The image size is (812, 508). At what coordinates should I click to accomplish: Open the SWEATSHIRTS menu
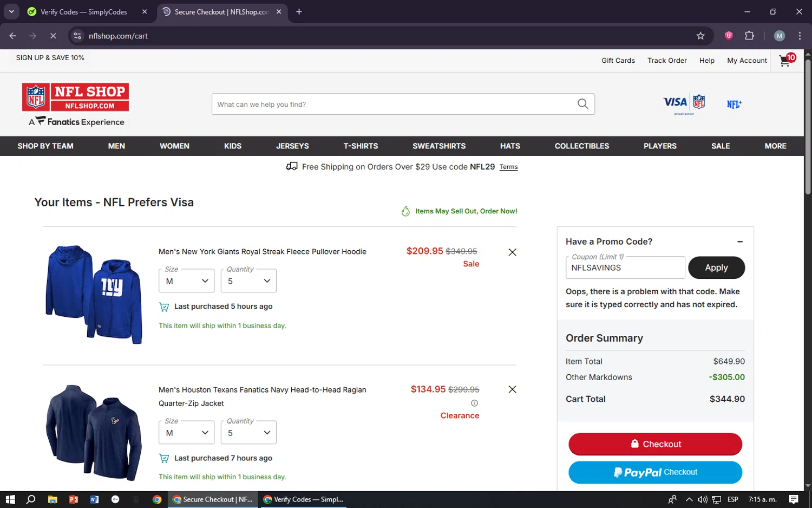439,146
